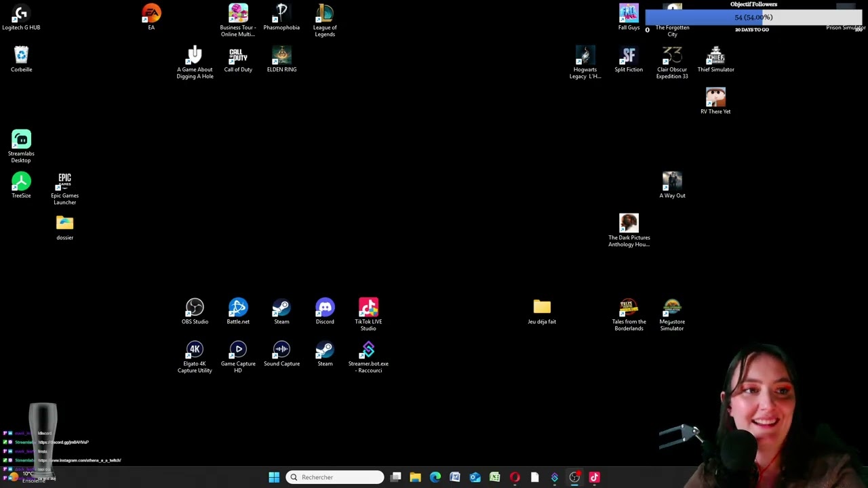Click the Thief Simulator shortcut
The width and height of the screenshot is (868, 488).
715,59
